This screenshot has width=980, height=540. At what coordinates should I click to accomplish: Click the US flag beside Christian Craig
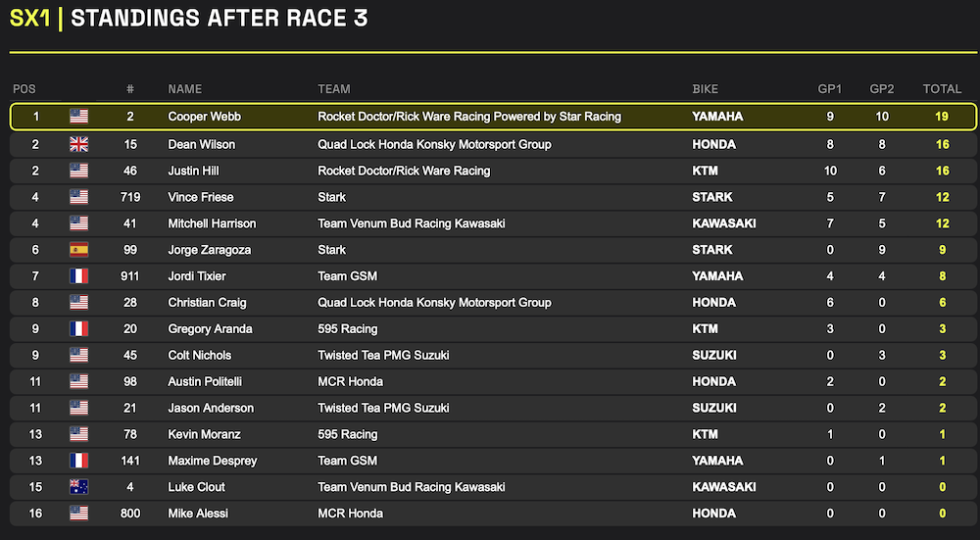(x=78, y=303)
